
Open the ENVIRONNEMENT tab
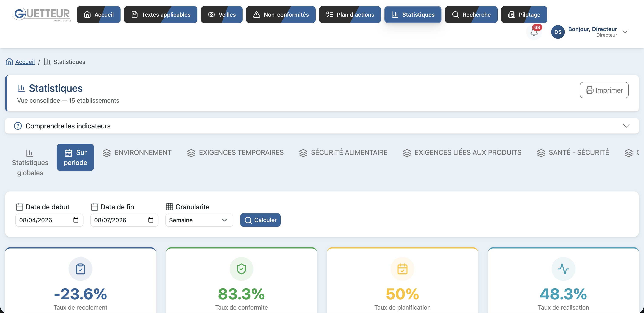pyautogui.click(x=137, y=152)
